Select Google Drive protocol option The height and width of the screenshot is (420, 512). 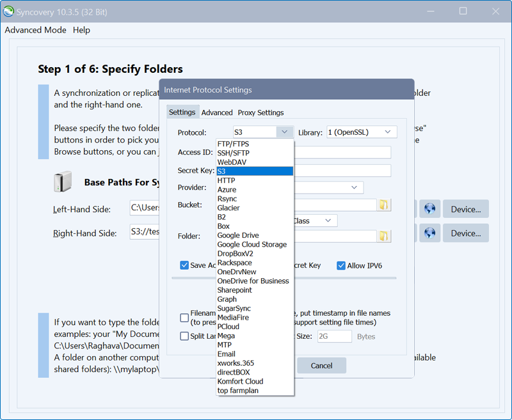coord(255,235)
